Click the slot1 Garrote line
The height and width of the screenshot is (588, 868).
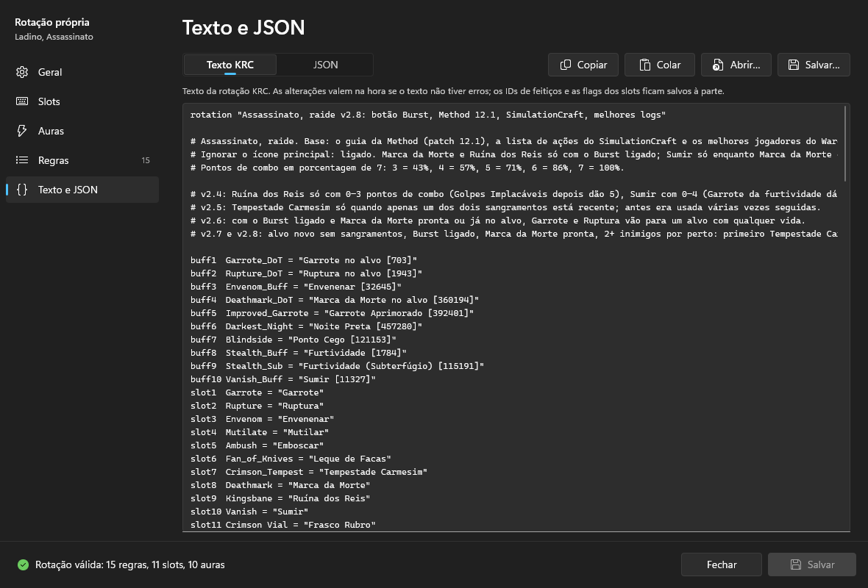click(257, 392)
